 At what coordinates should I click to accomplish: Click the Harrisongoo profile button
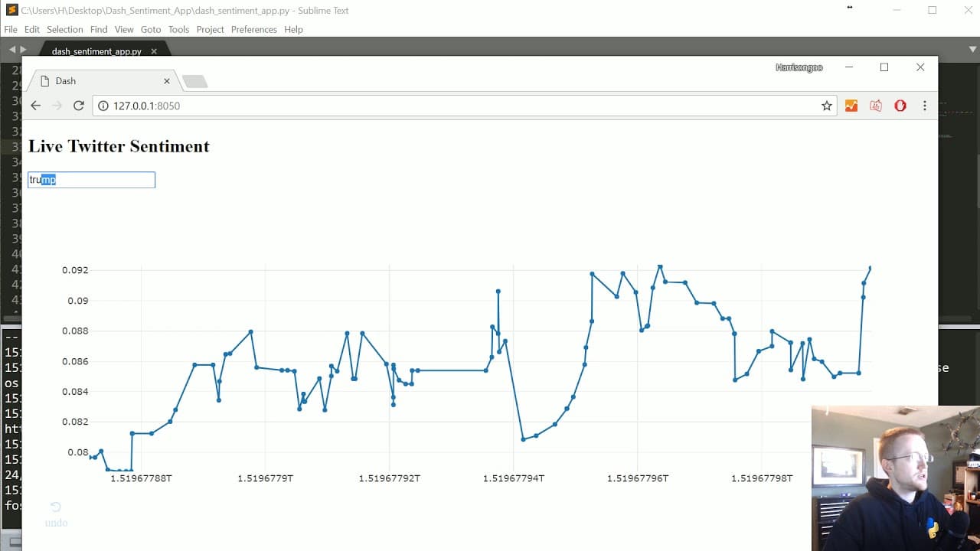point(799,67)
